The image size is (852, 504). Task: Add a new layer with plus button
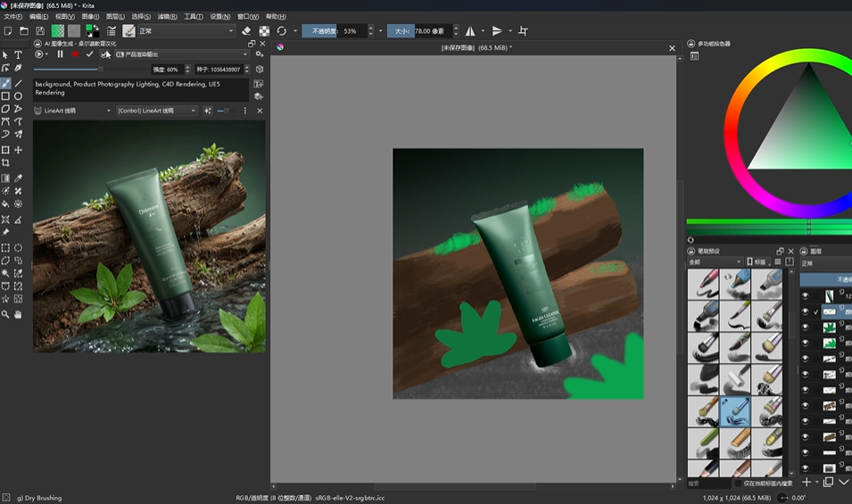[806, 483]
